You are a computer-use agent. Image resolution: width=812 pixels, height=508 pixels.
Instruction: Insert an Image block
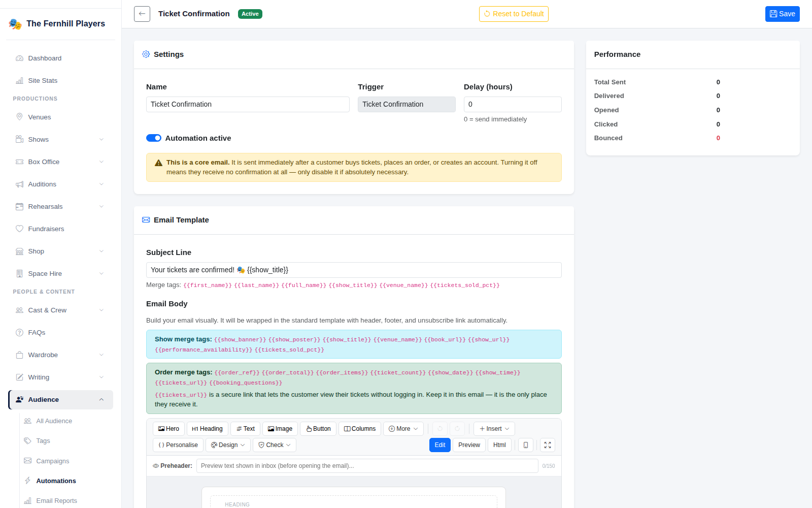280,429
